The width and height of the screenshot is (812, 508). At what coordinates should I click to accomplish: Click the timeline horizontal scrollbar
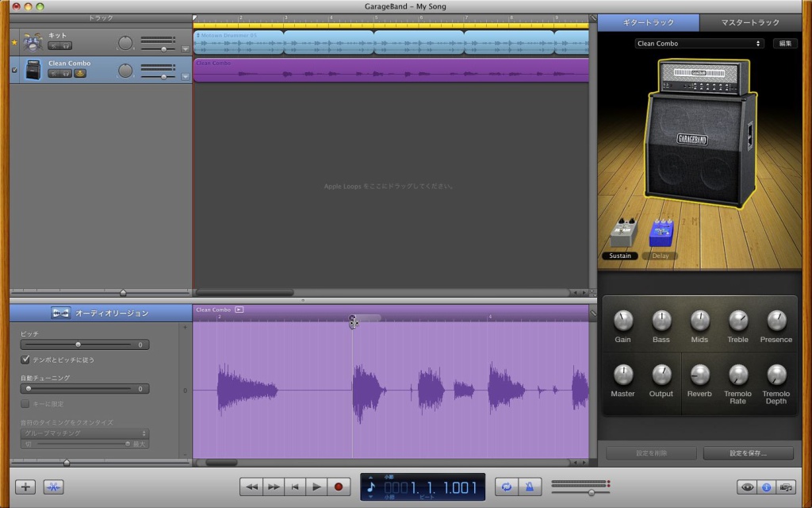244,293
